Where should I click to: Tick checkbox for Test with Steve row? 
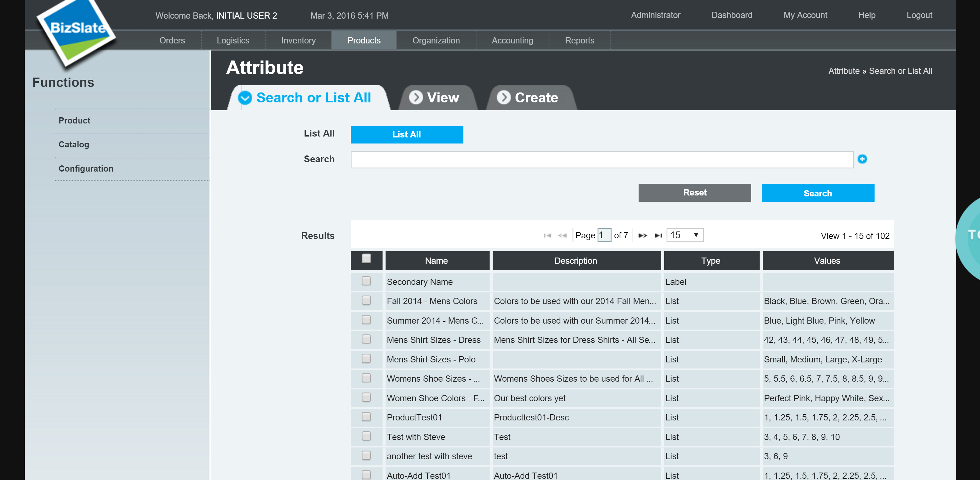point(366,436)
